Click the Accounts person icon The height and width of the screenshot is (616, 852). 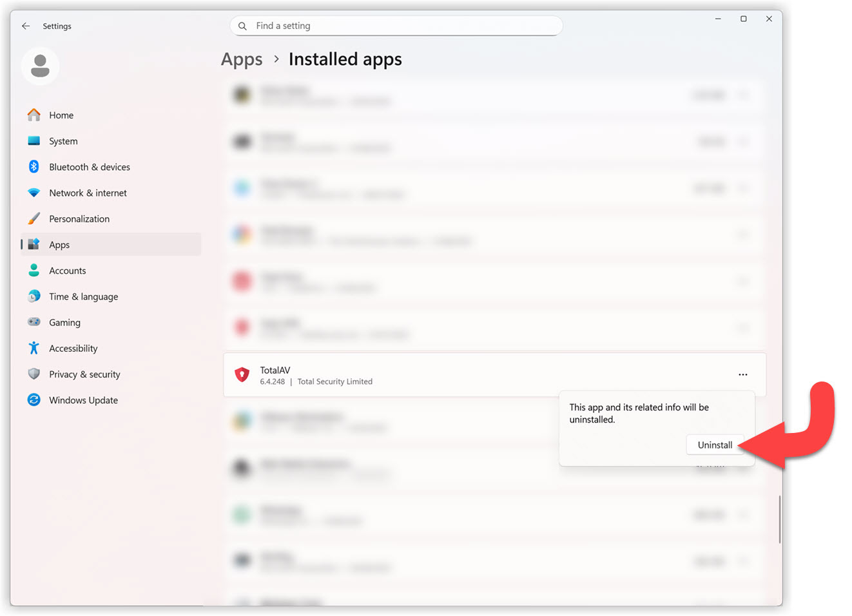[34, 271]
